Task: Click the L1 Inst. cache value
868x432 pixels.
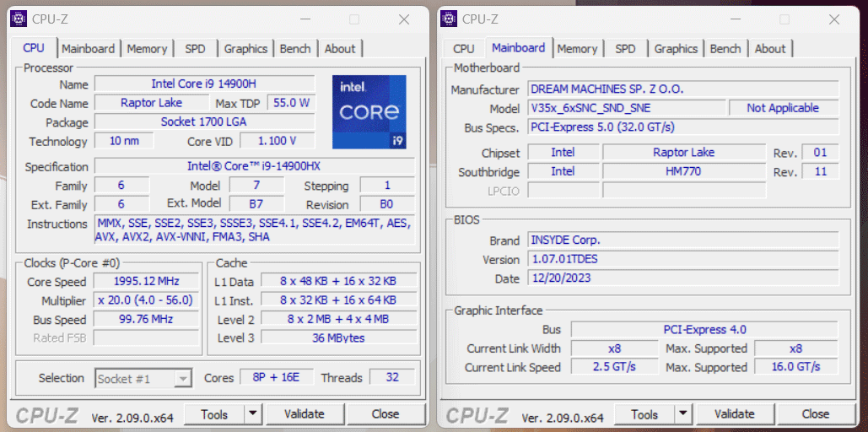Action: pos(339,300)
